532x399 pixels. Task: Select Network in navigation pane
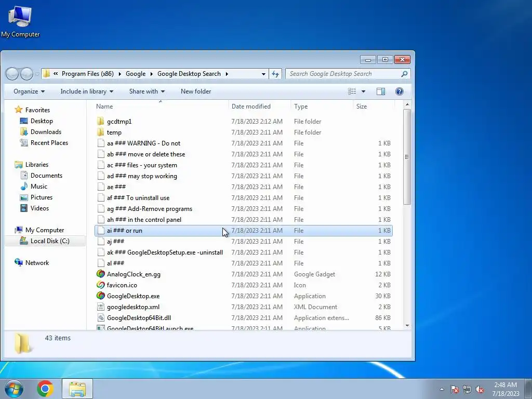click(37, 262)
